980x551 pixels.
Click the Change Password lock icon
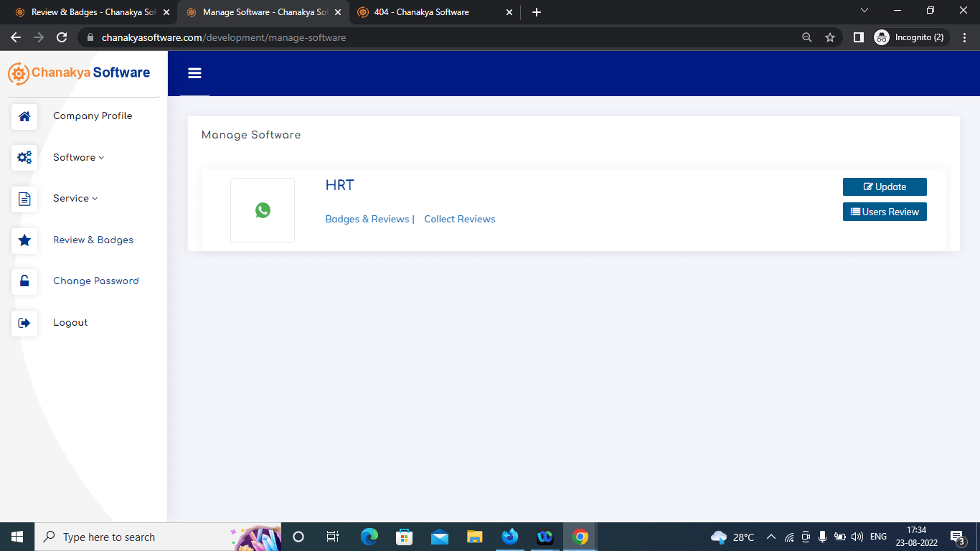(x=24, y=281)
